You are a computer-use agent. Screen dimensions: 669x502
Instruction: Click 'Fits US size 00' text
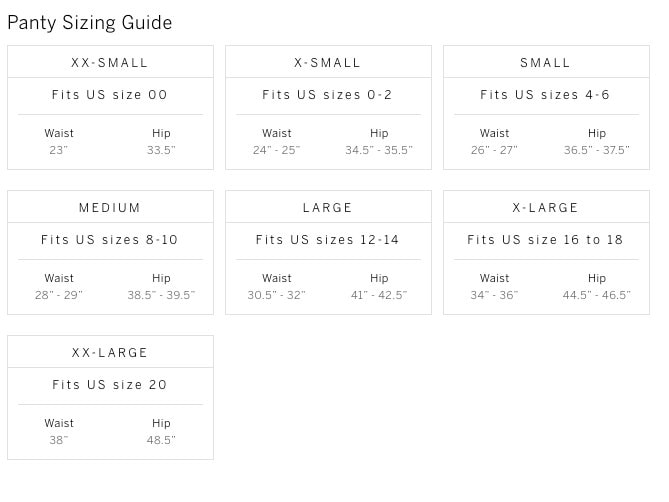click(x=110, y=95)
